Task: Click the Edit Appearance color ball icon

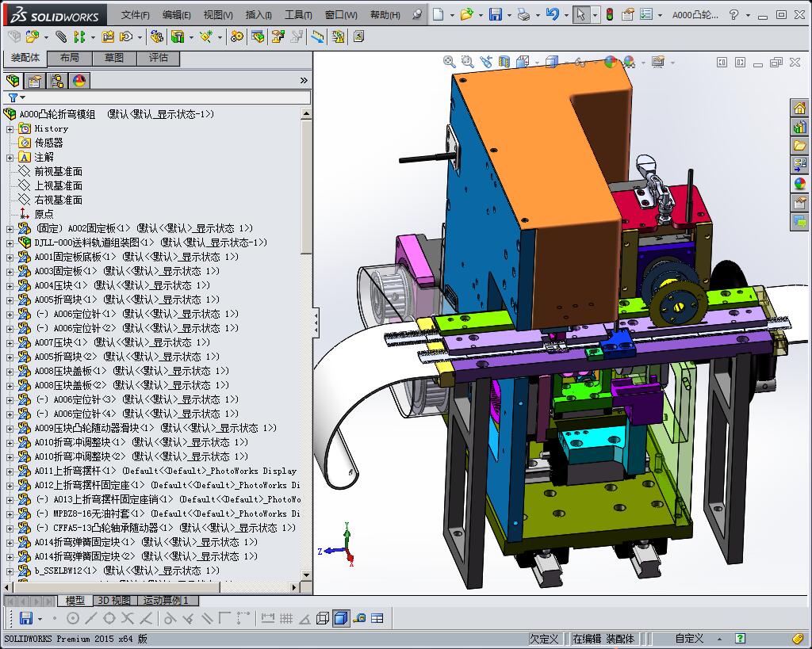Action: pos(611,62)
